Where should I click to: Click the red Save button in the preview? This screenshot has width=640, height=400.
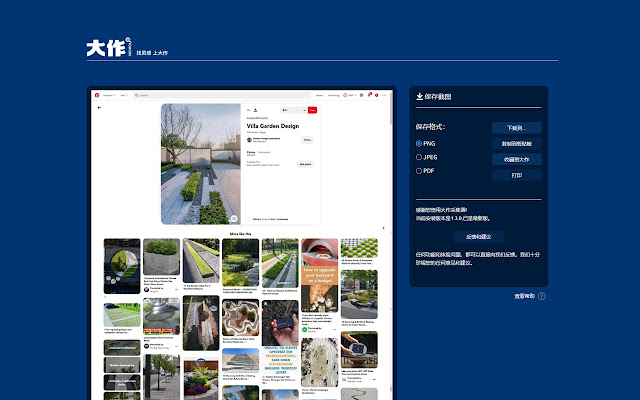(x=312, y=109)
